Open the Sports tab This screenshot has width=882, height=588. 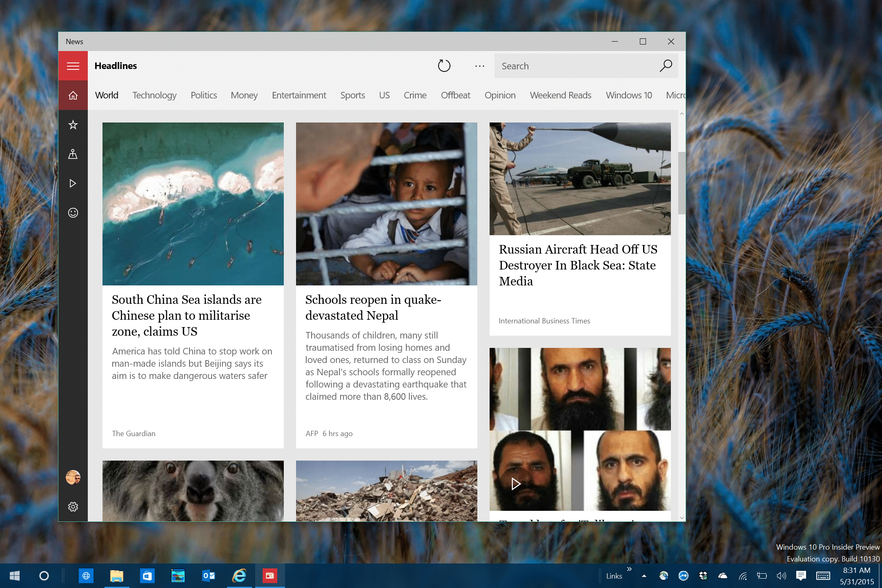point(353,95)
